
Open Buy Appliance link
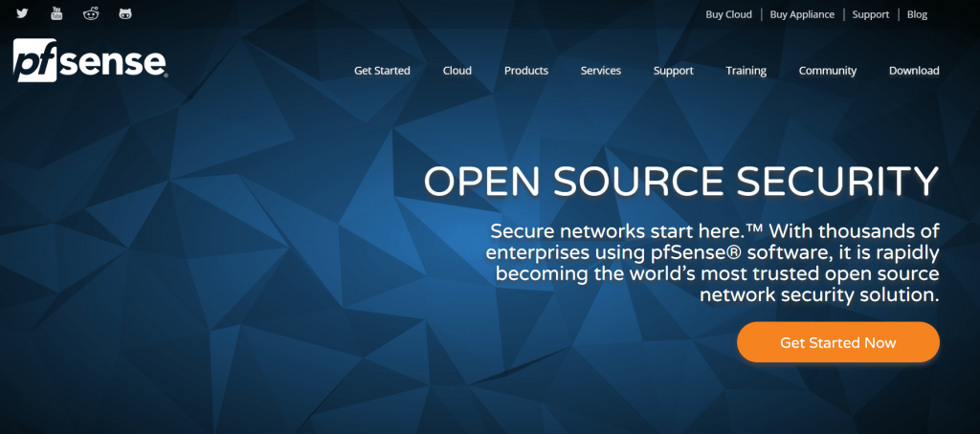click(802, 14)
